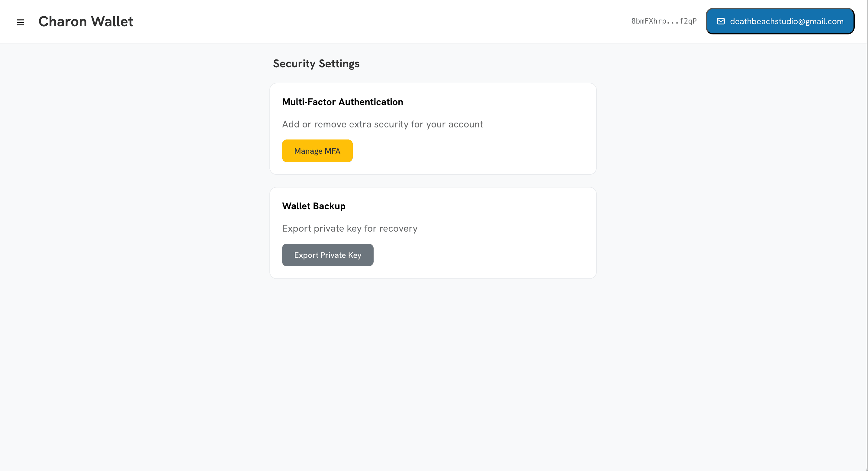
Task: Click the wallet address 8bmFXhrp...f2qP
Action: 664,21
